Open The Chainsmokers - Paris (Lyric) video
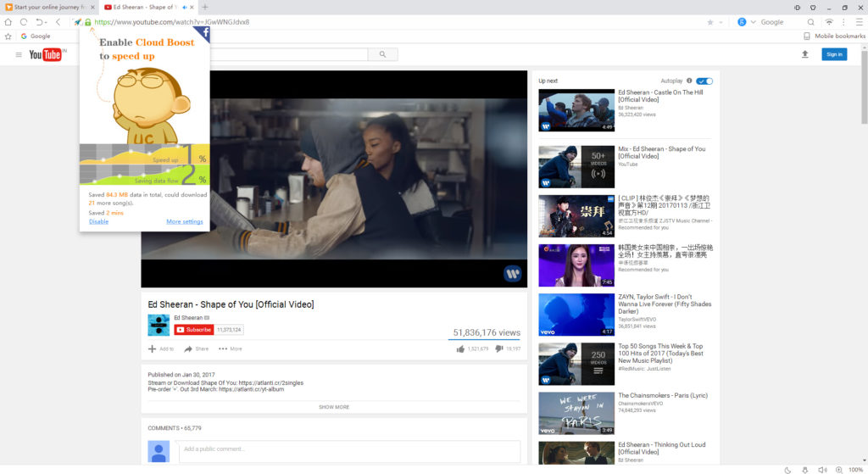 point(663,395)
